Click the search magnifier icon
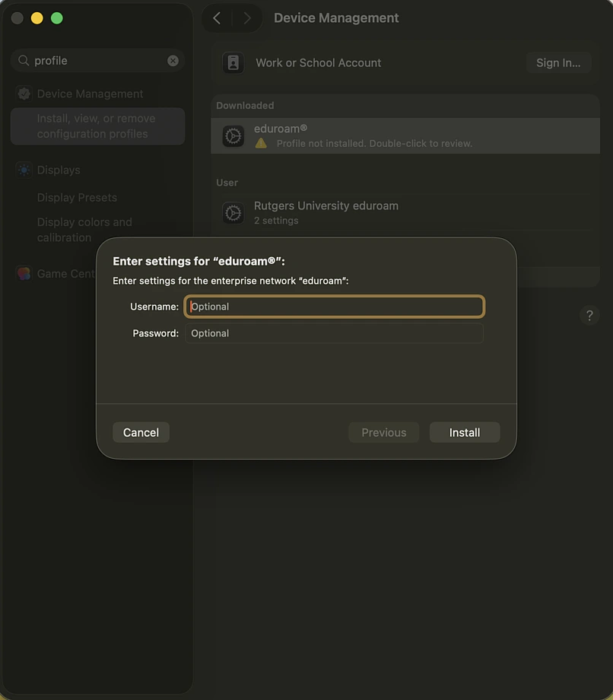 tap(24, 60)
